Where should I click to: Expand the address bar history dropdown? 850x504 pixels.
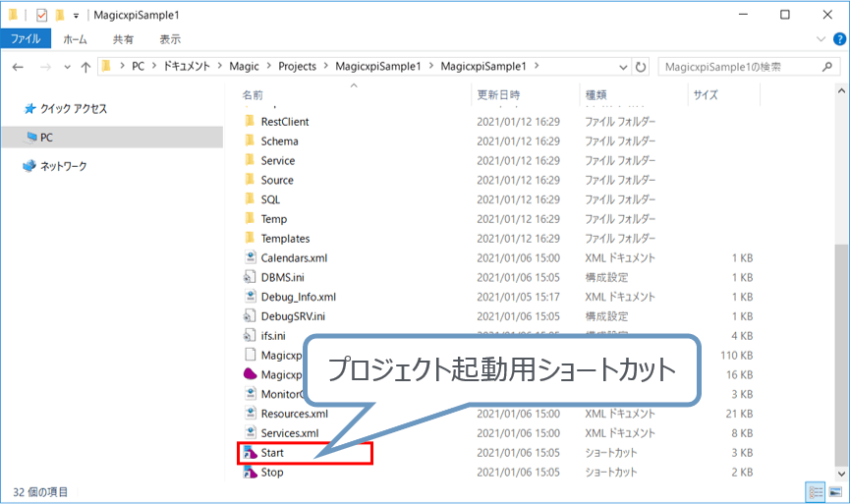pyautogui.click(x=624, y=67)
